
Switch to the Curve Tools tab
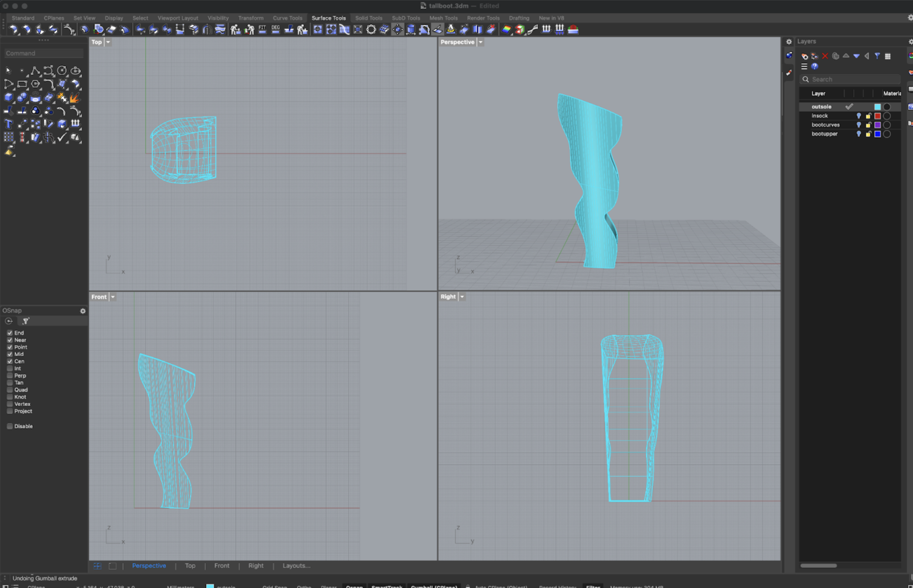(x=287, y=18)
